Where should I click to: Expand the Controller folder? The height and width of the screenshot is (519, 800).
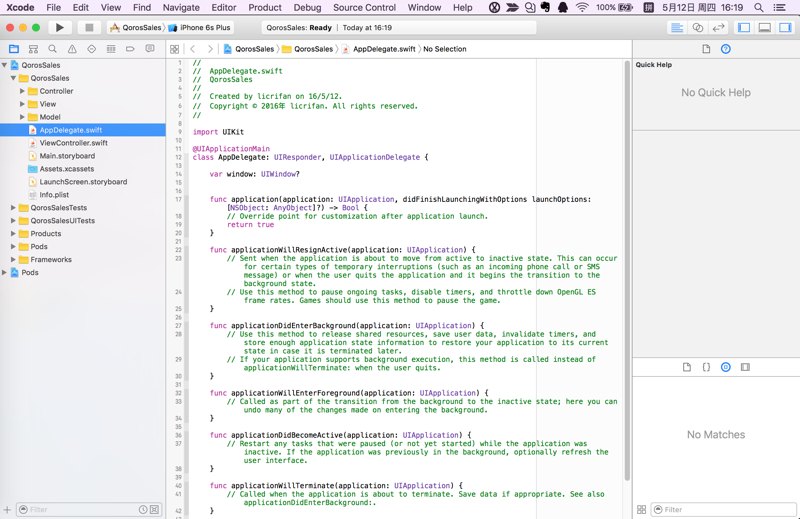click(22, 91)
